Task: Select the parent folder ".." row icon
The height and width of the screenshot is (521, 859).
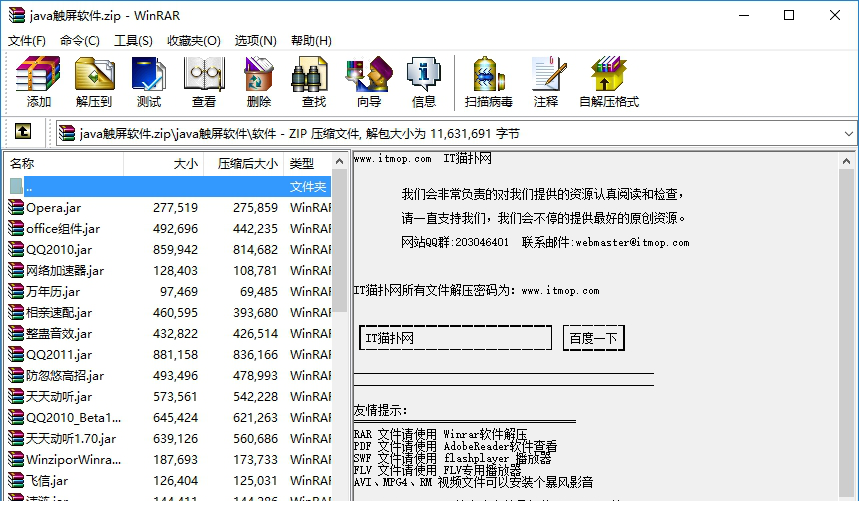Action: (16, 186)
